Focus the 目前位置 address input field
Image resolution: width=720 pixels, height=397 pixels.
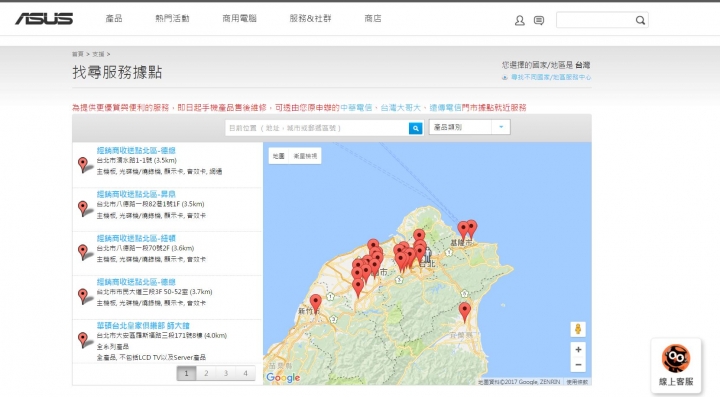(317, 128)
